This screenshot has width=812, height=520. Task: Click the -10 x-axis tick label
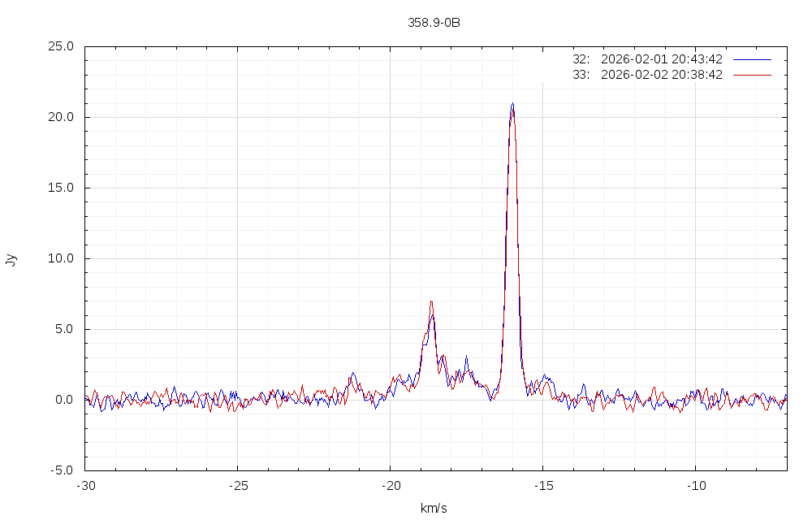click(695, 486)
